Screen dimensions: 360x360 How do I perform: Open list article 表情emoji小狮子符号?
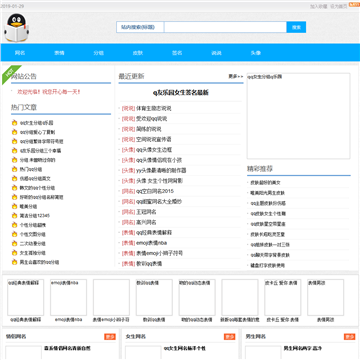tap(160, 253)
